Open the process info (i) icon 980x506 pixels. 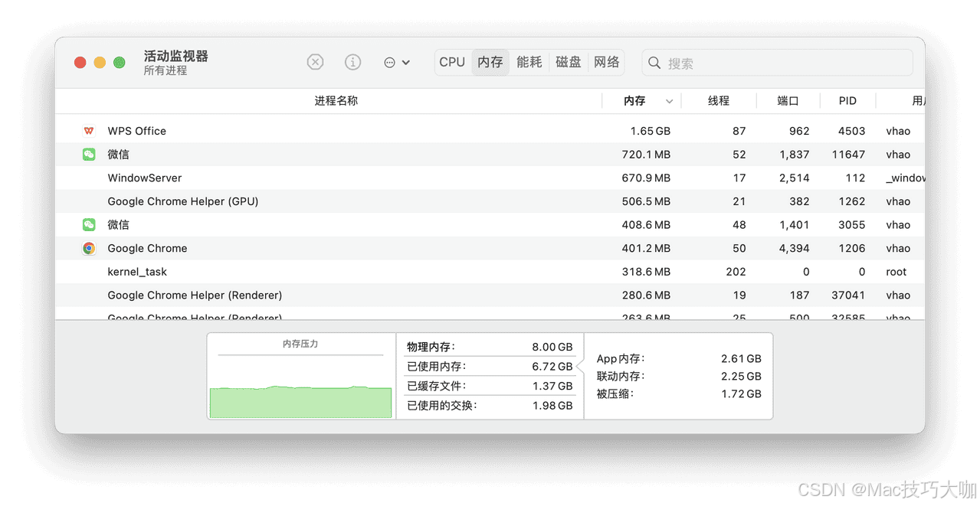(352, 62)
